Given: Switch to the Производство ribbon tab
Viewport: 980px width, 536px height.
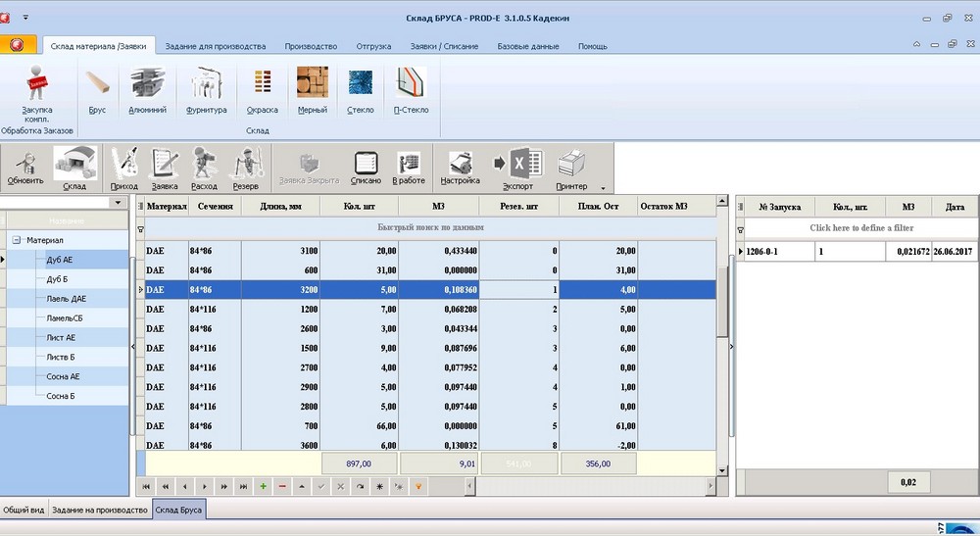Looking at the screenshot, I should click(311, 46).
